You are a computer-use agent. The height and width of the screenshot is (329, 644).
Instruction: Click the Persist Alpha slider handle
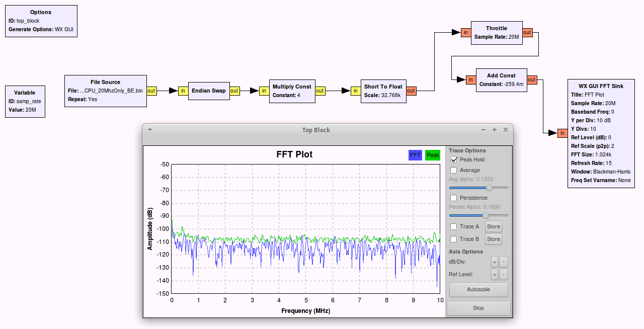(x=486, y=215)
